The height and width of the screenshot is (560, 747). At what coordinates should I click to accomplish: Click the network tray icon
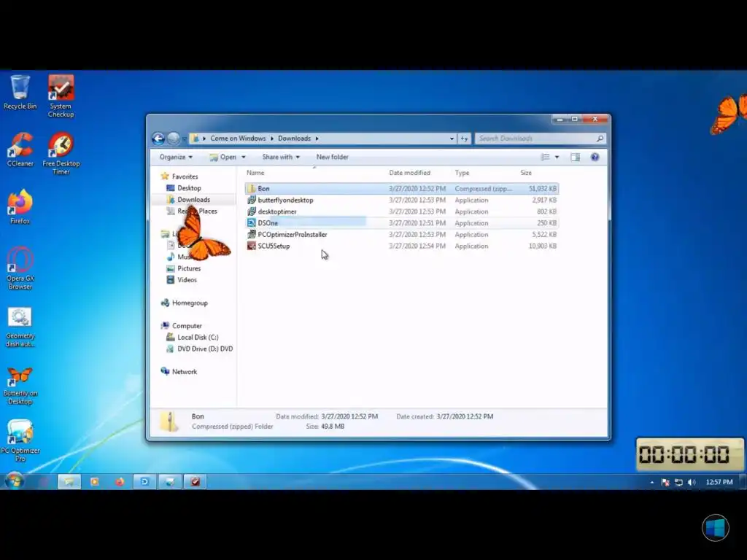[x=679, y=483]
